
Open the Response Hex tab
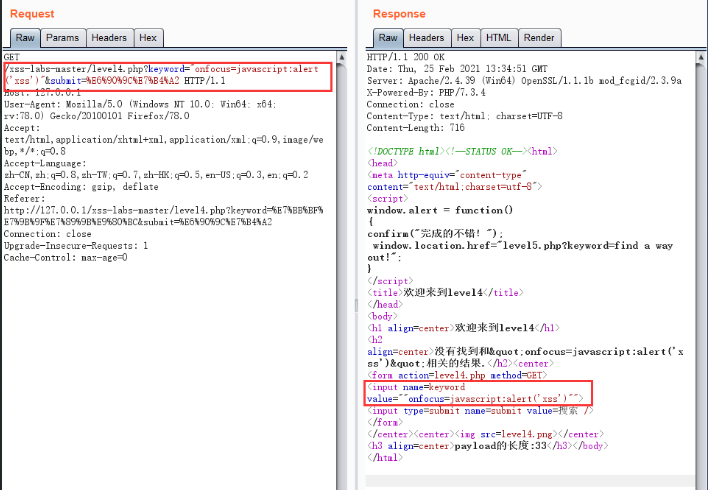[x=465, y=38]
